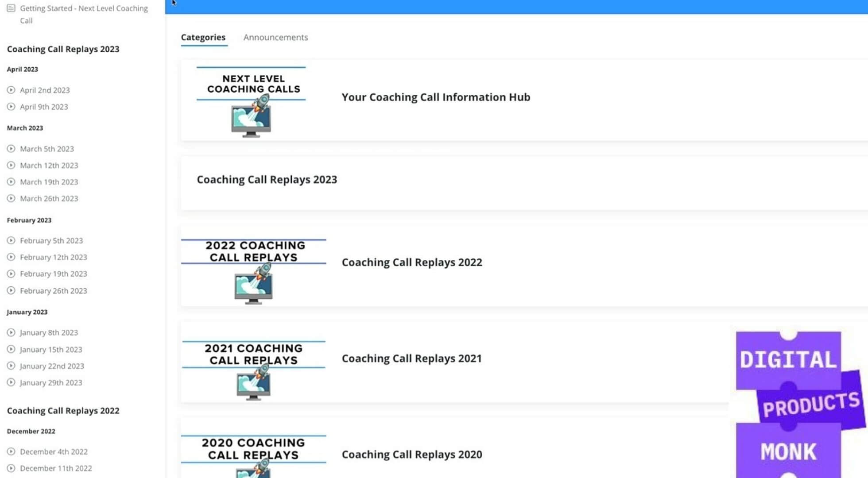The image size is (868, 478).
Task: Click the play icon beside April 9th 2023
Action: pyautogui.click(x=11, y=106)
